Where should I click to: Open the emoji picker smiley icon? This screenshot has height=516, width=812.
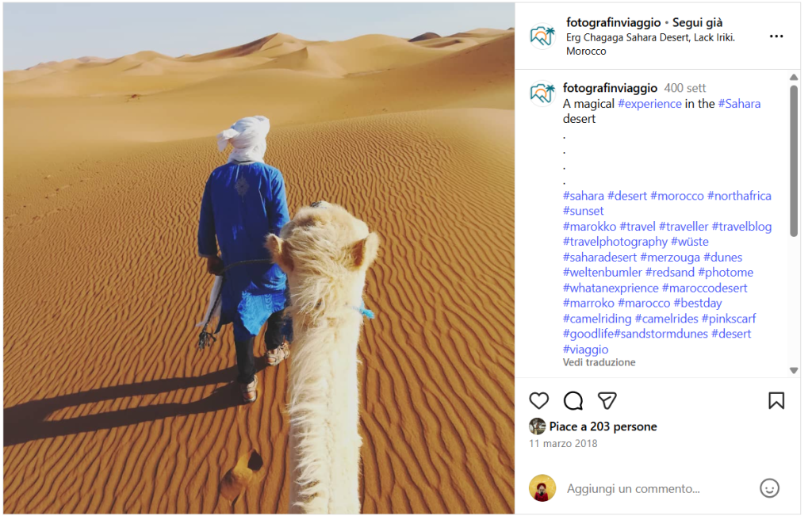(x=769, y=488)
